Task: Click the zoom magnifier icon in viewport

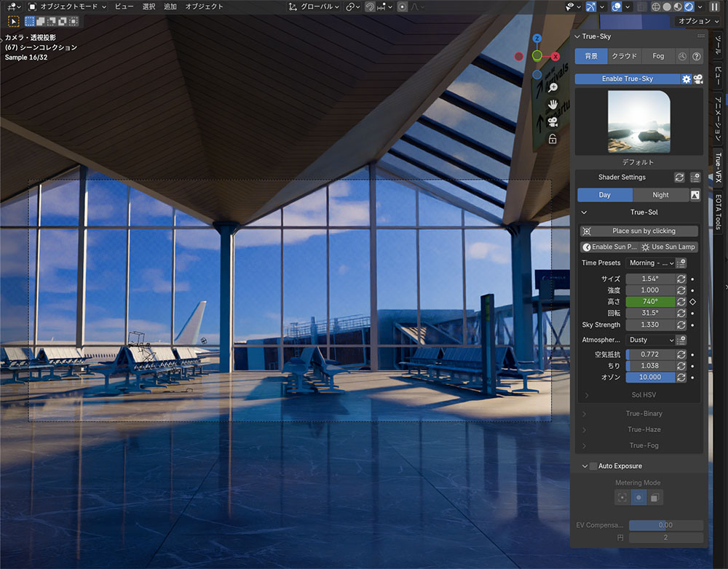Action: (553, 87)
